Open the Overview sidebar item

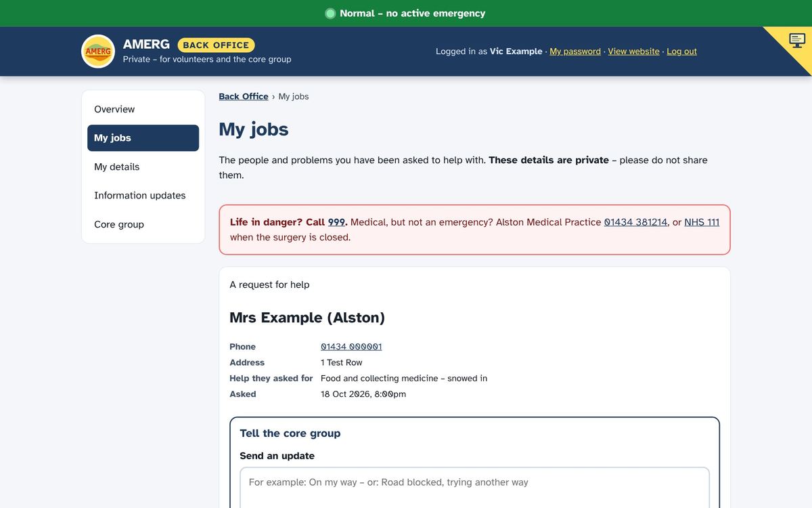click(x=143, y=109)
